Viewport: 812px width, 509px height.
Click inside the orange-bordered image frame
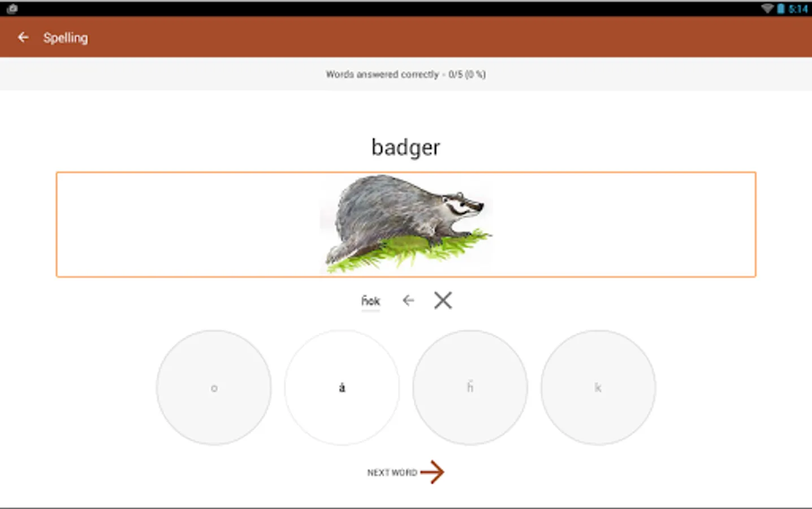(x=406, y=225)
